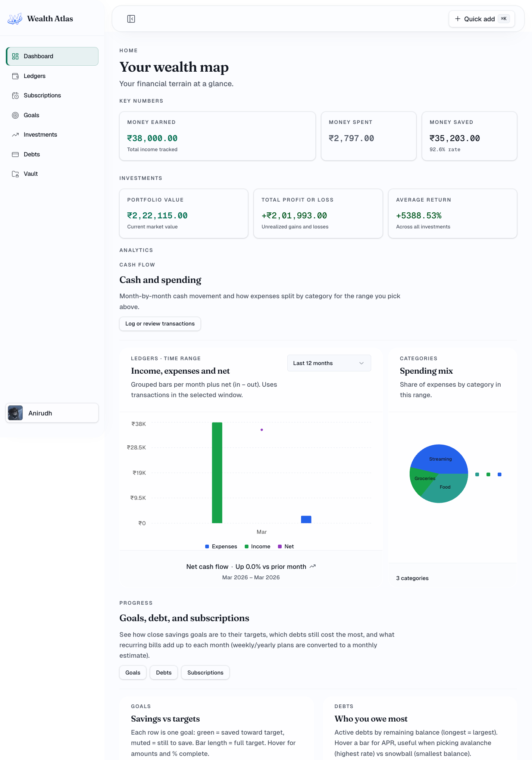
Task: Click the green Income bar in chart
Action: (x=217, y=473)
